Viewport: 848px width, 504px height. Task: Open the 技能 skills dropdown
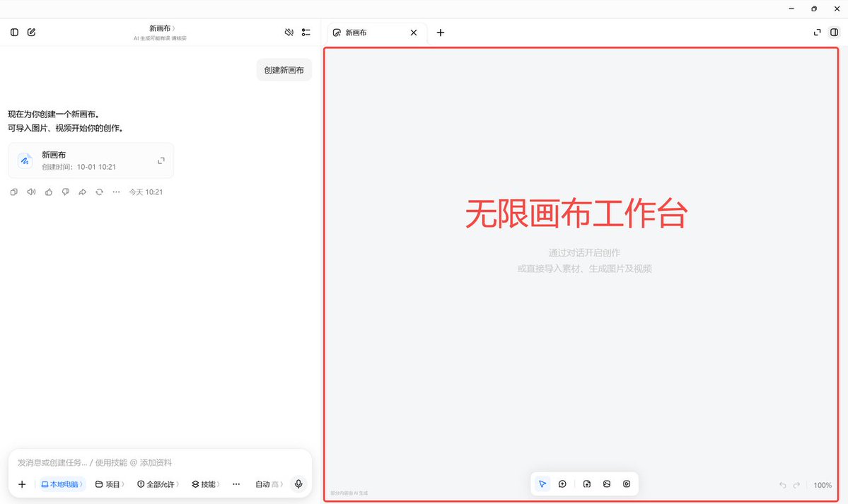(206, 484)
